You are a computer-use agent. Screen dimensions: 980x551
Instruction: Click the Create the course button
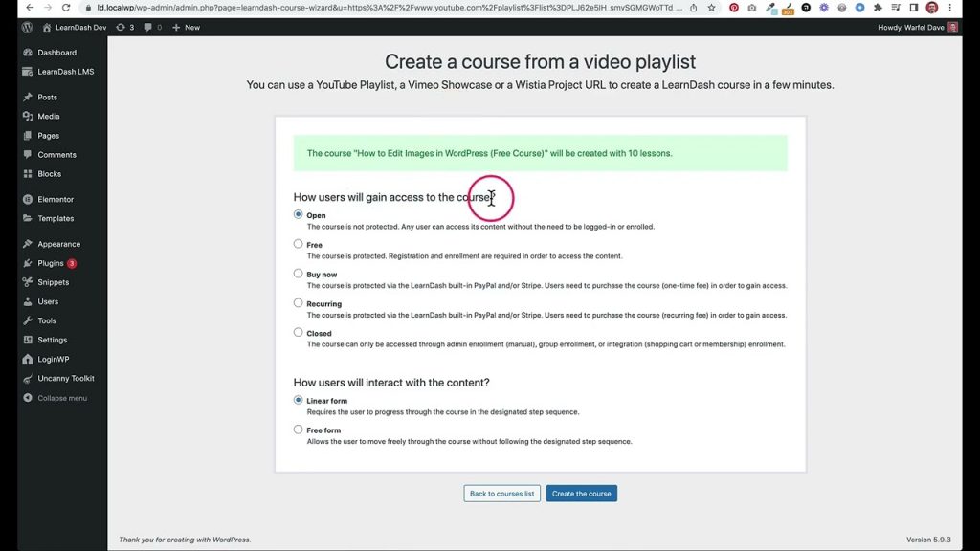pos(581,494)
